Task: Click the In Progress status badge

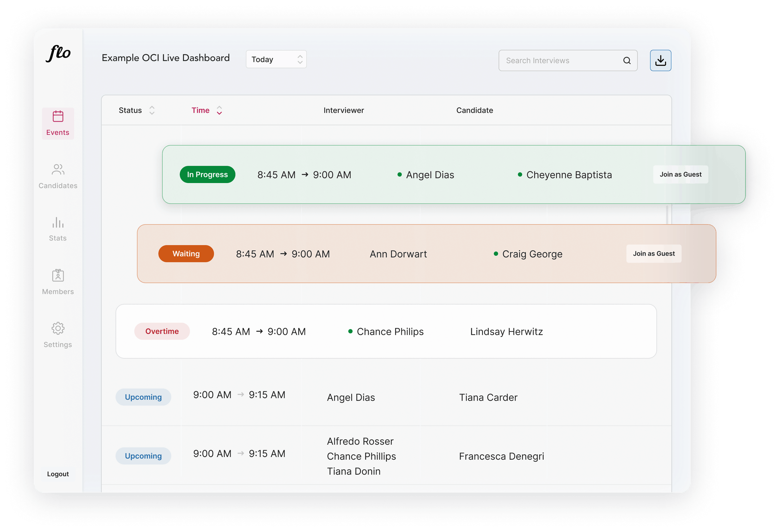Action: pyautogui.click(x=207, y=175)
